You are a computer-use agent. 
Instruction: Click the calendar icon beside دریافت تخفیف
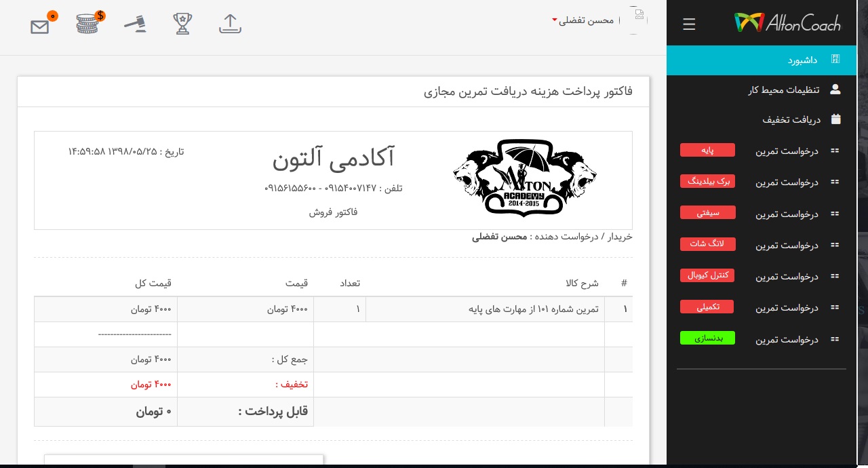coord(835,119)
